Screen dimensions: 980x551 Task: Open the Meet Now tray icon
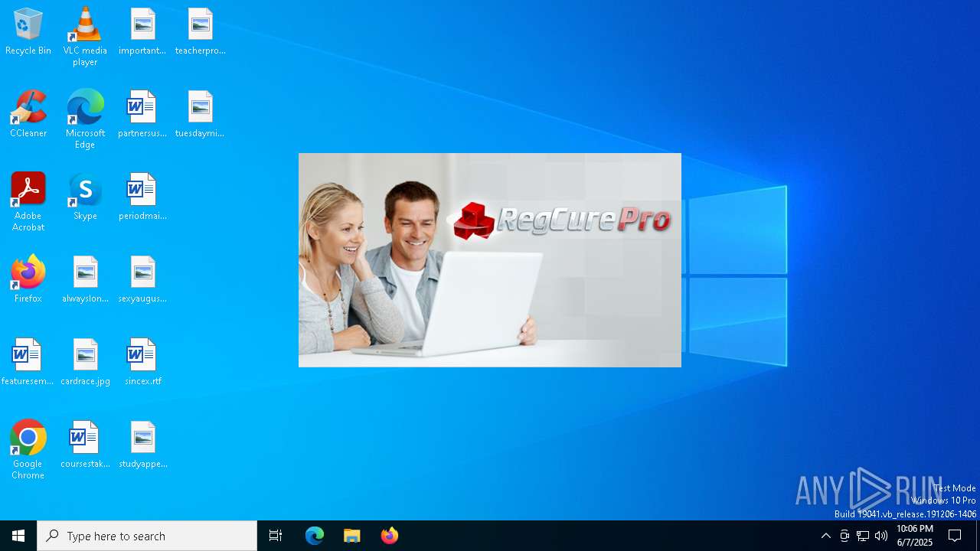point(844,536)
